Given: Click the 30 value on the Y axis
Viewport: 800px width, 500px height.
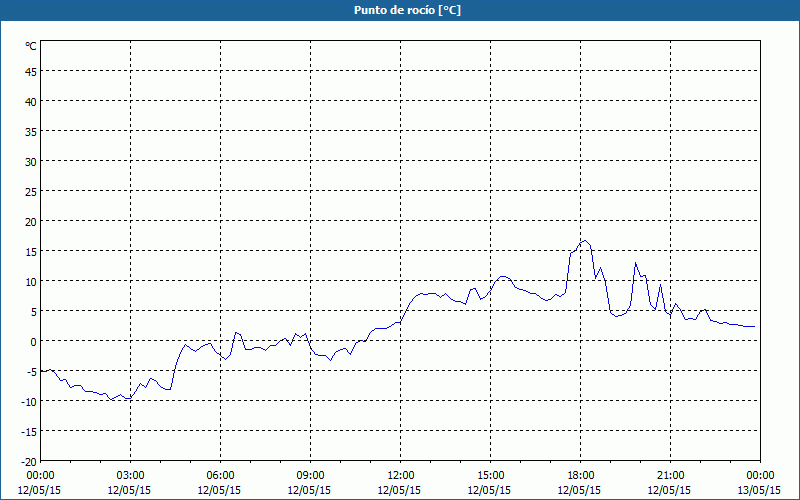Looking at the screenshot, I should point(31,162).
